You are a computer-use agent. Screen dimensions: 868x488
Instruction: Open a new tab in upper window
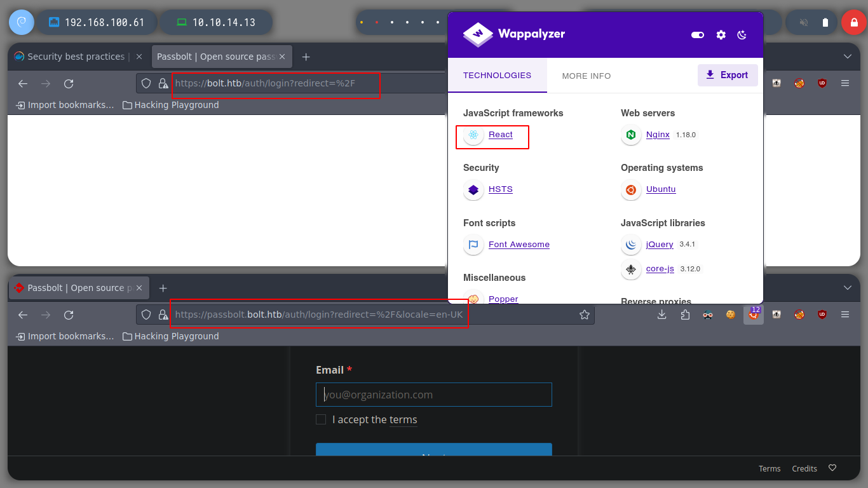click(306, 57)
